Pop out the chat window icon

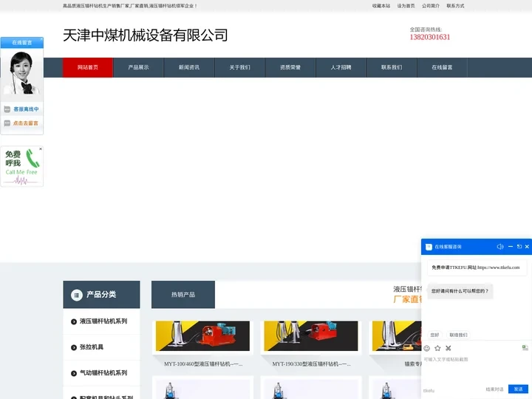pos(519,247)
